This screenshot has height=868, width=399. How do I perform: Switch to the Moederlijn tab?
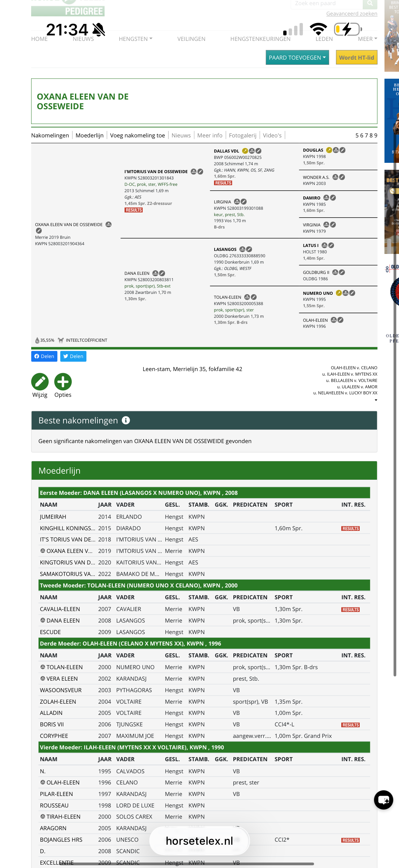click(89, 136)
